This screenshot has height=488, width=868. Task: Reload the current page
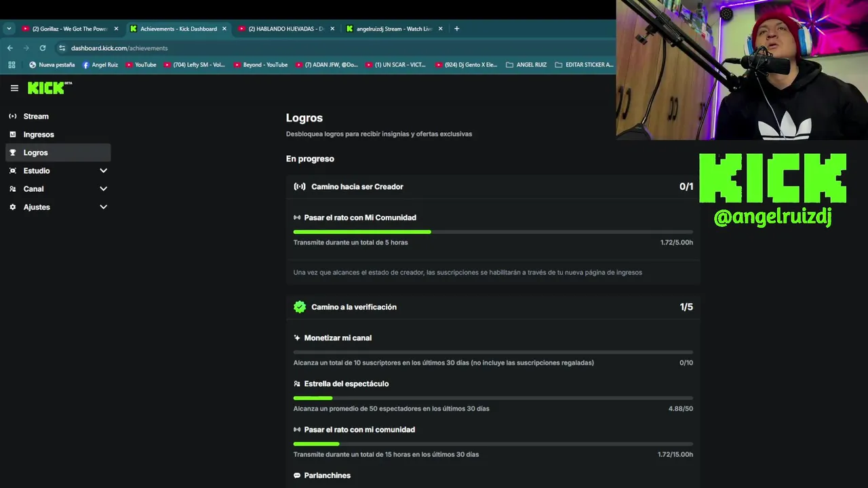pos(43,48)
